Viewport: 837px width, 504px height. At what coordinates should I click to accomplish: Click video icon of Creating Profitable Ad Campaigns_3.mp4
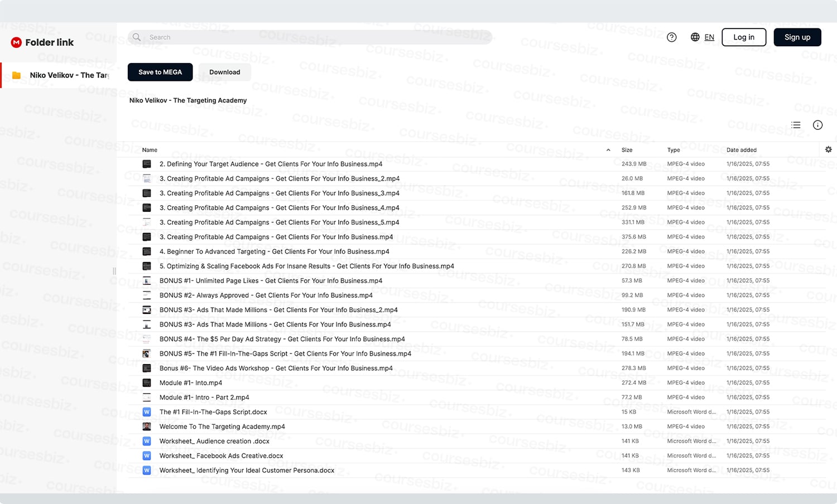click(147, 193)
